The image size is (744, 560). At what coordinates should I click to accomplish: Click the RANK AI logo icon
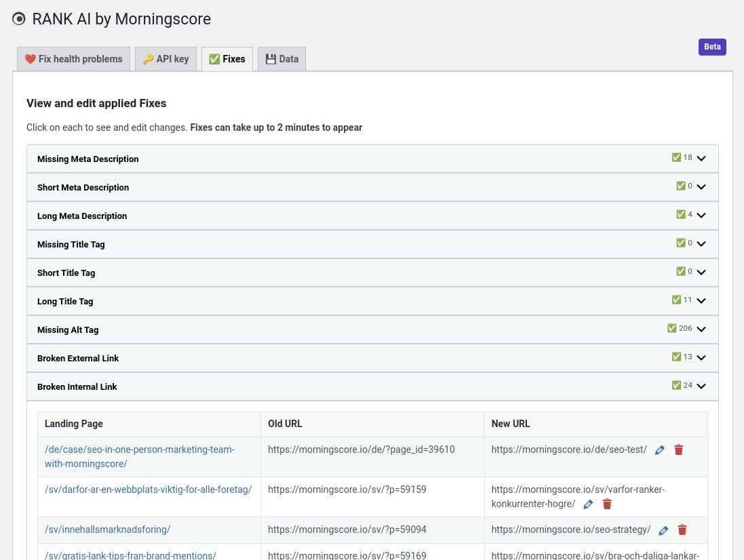19,19
